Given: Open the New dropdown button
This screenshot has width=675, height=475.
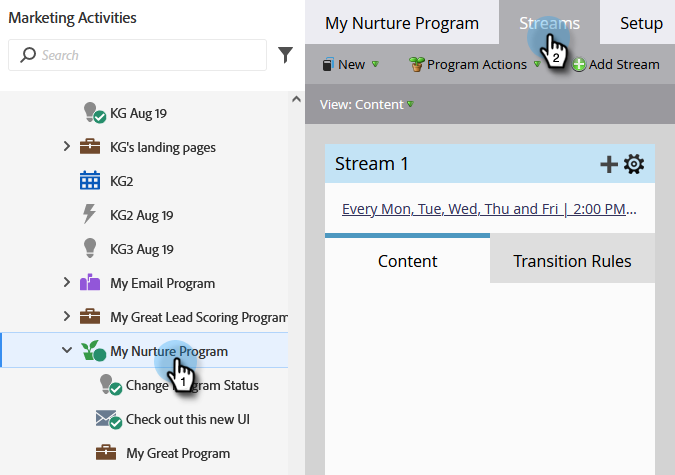Looking at the screenshot, I should pyautogui.click(x=350, y=64).
